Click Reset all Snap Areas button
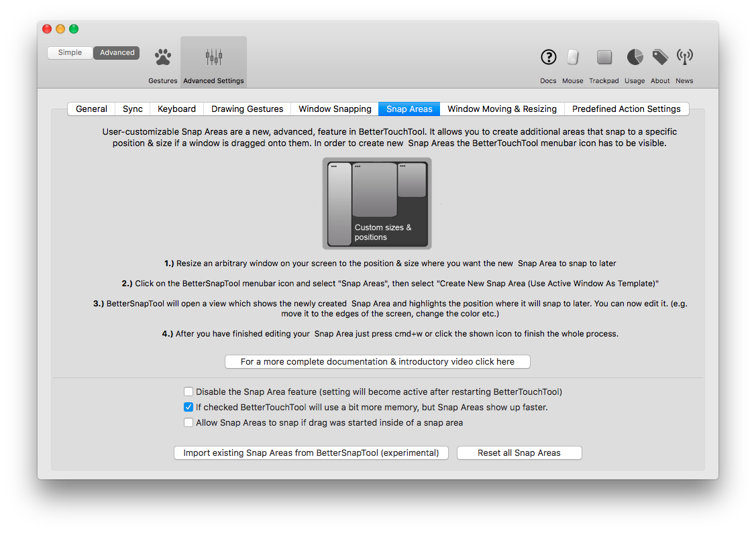This screenshot has height=533, width=756. point(519,453)
